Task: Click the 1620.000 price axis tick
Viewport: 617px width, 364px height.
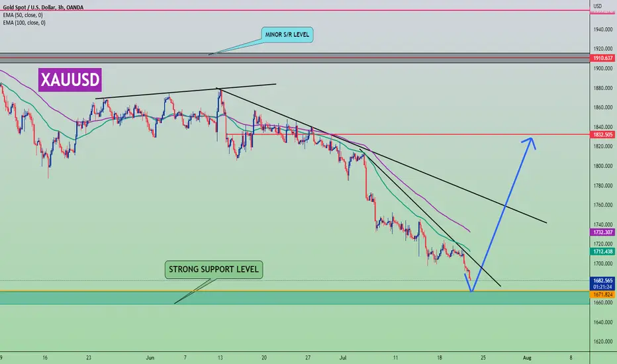Action: tap(603, 341)
